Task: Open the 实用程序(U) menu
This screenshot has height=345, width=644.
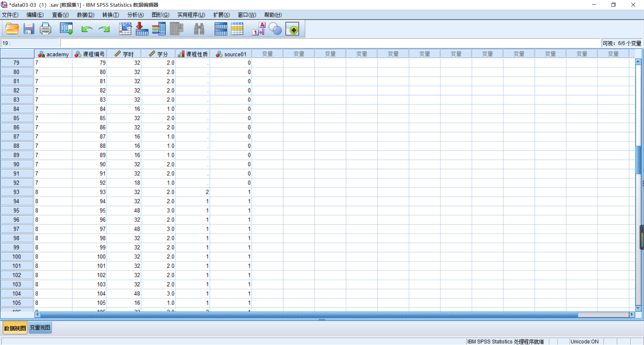Action: coord(191,15)
